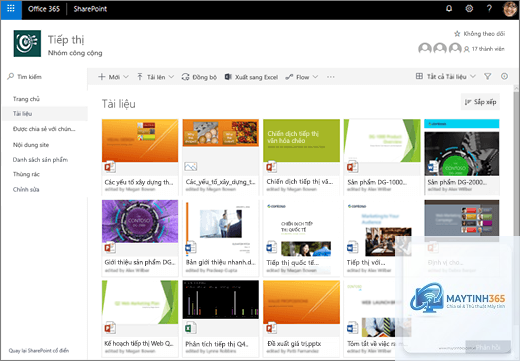
Task: Open the details info pane icon
Action: click(x=504, y=76)
